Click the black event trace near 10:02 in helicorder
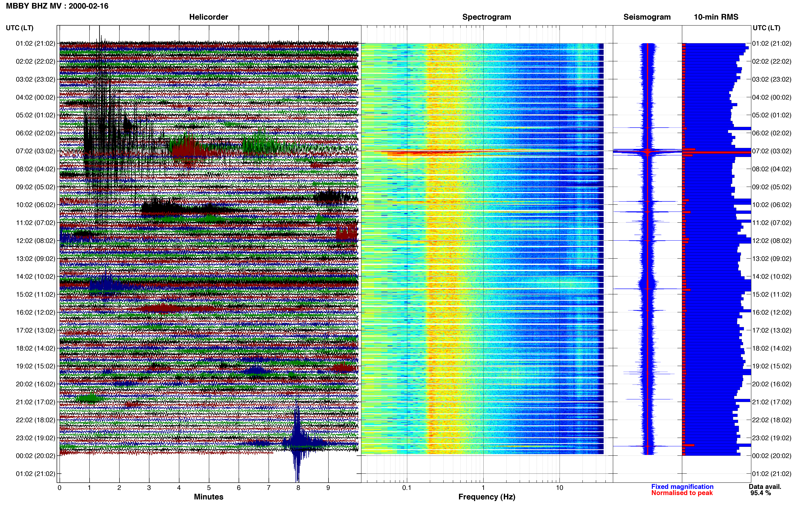 pyautogui.click(x=178, y=207)
